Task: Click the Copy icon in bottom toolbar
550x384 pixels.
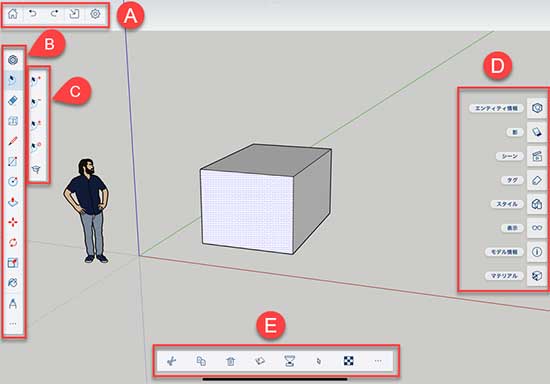Action: click(x=201, y=361)
